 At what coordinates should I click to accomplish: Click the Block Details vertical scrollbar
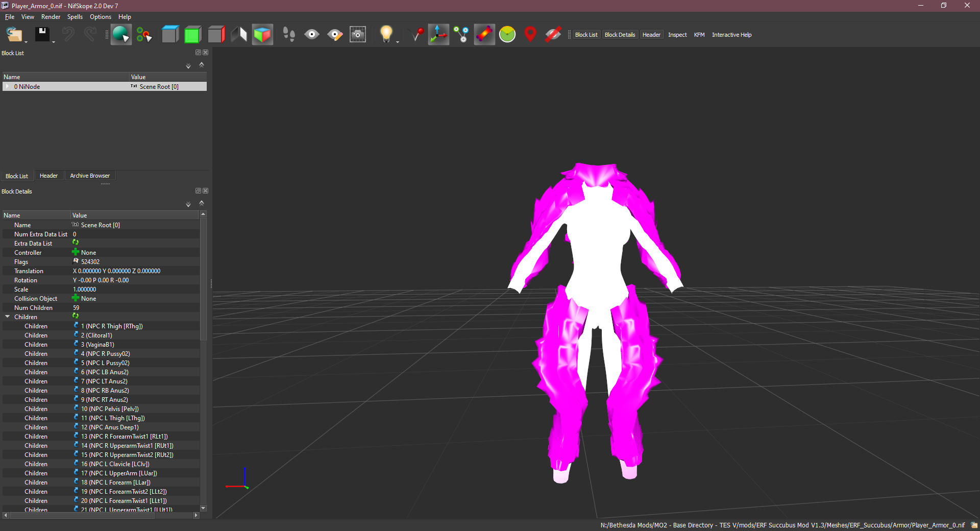(203, 361)
